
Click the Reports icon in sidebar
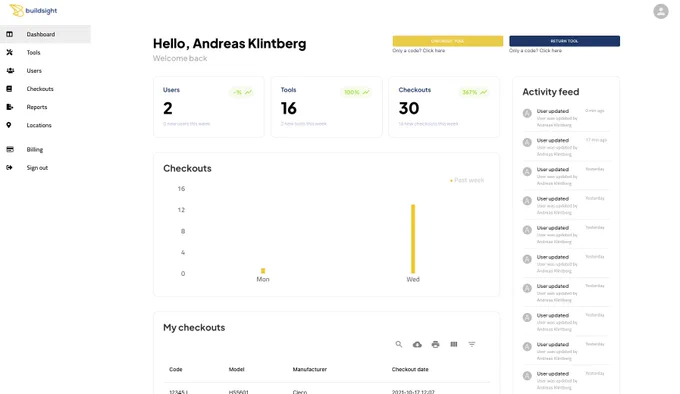click(x=10, y=107)
